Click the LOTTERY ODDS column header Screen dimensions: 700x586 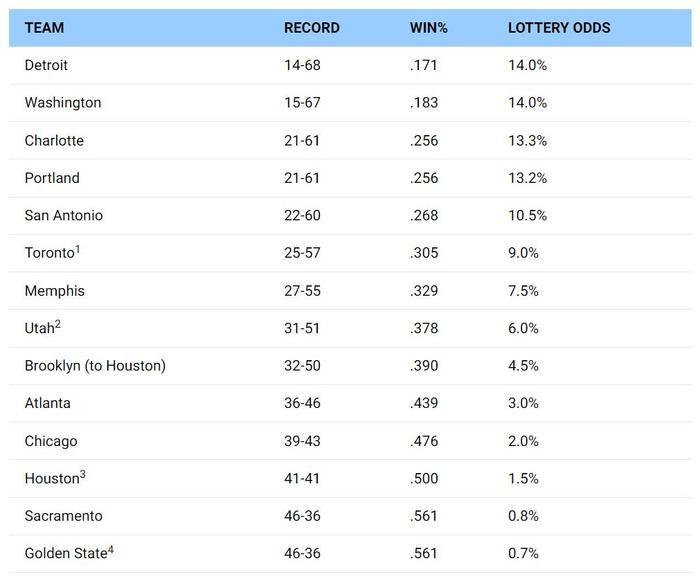(x=559, y=28)
